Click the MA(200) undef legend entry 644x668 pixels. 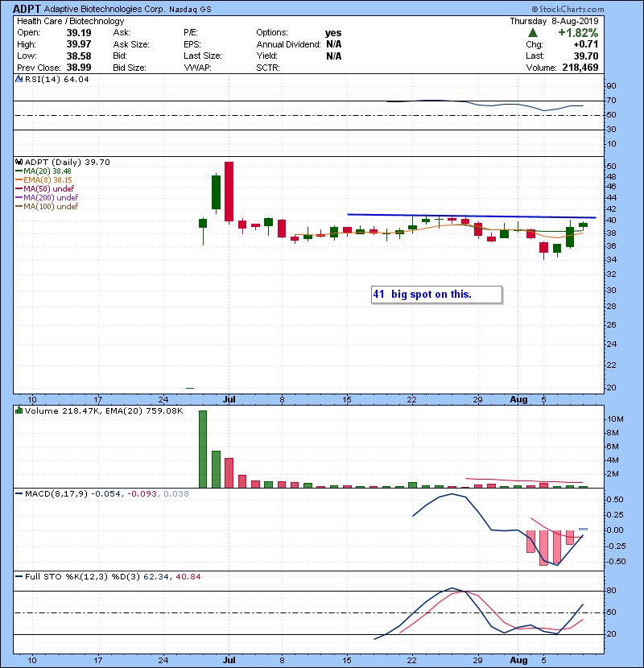47,197
